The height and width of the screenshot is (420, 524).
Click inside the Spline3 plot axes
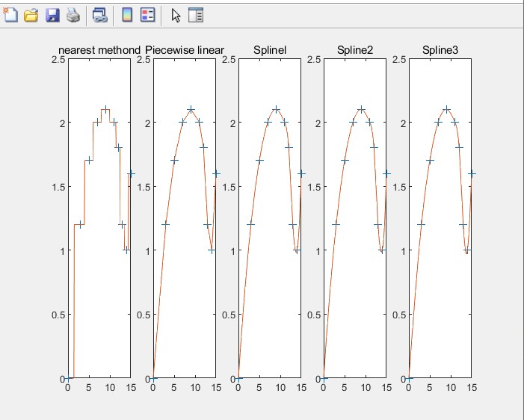click(x=440, y=218)
